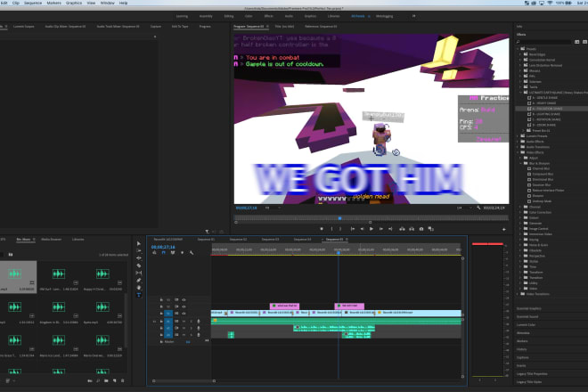Open Program Monitor button editor plus icon

coord(504,229)
